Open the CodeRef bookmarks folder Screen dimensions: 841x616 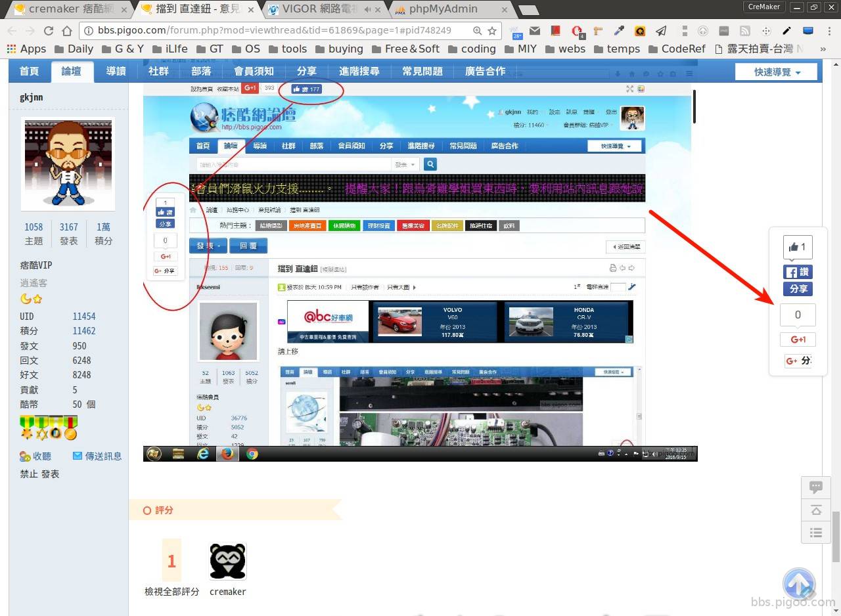[677, 49]
